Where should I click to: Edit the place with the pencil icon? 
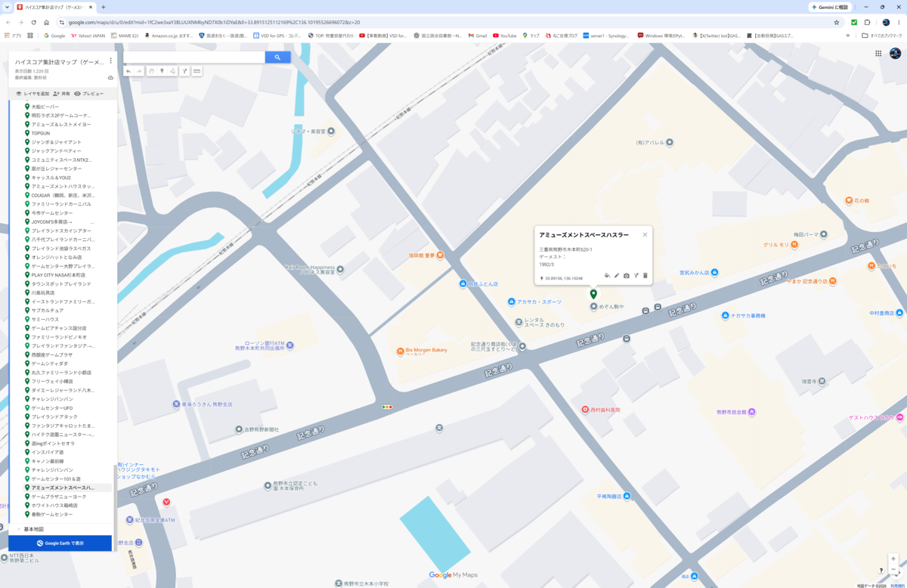(x=617, y=276)
